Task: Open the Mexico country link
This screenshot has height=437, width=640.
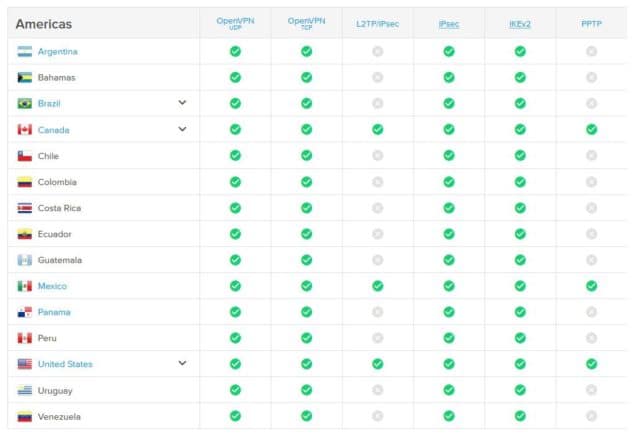Action: pos(52,286)
